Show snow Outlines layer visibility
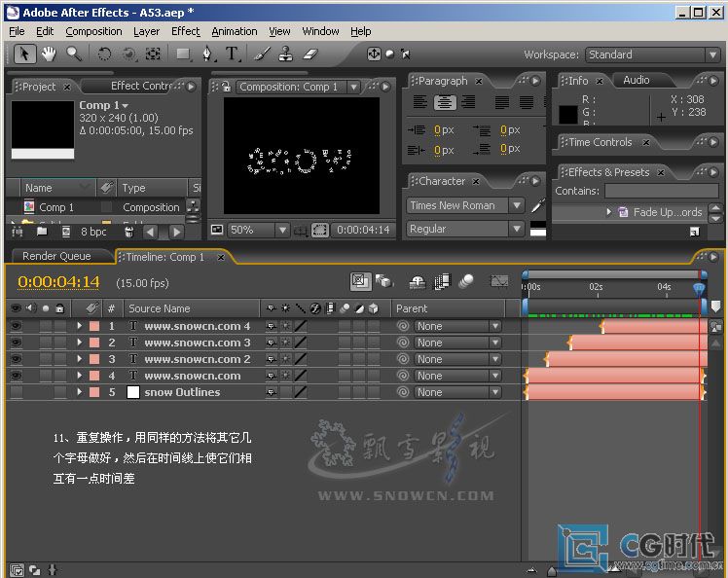This screenshot has height=578, width=728. [x=17, y=392]
